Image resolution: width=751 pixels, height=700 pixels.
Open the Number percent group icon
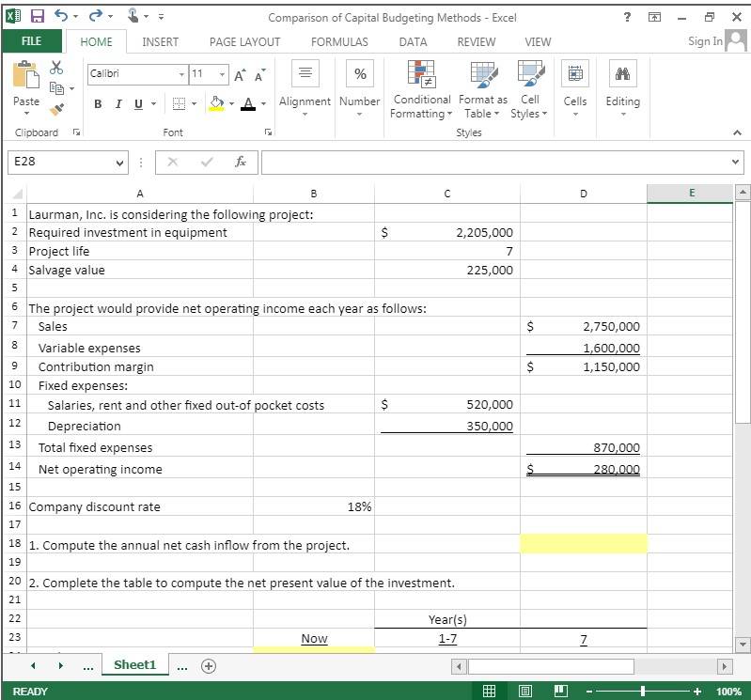(360, 73)
